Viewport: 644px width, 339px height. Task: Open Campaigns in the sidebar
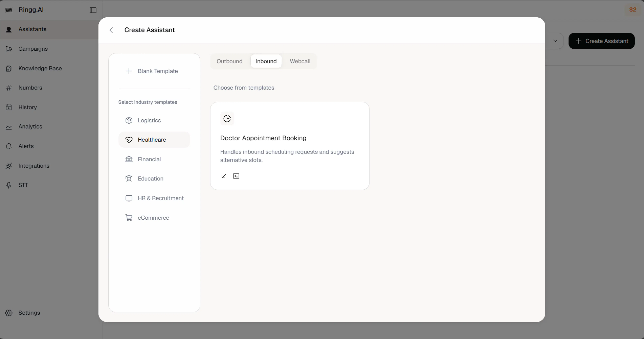(x=49, y=49)
